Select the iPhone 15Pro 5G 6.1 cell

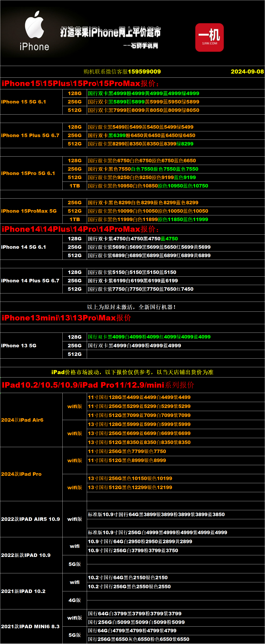pyautogui.click(x=31, y=173)
